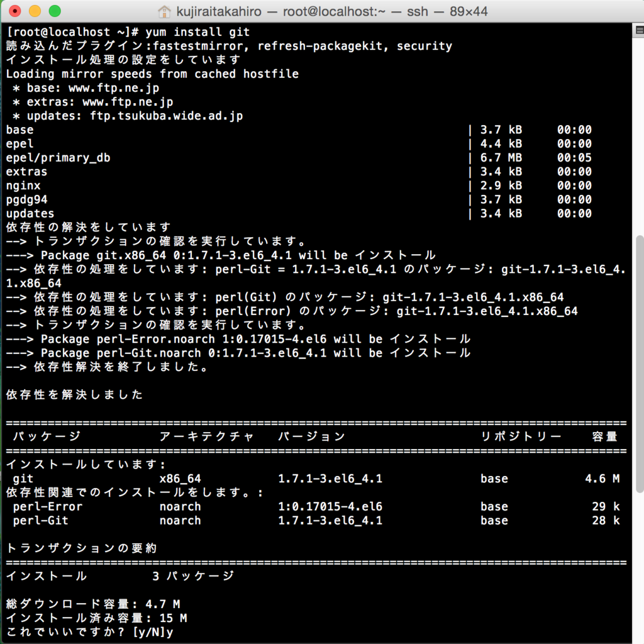The image size is (644, 644).
Task: Click the 'バージョン' column header
Action: tap(311, 436)
